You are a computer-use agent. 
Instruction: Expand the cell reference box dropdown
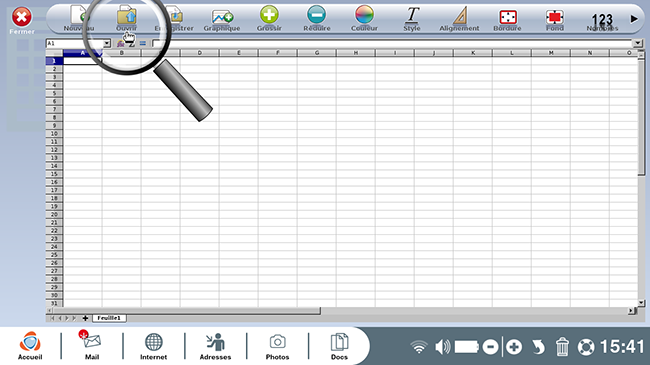point(107,43)
